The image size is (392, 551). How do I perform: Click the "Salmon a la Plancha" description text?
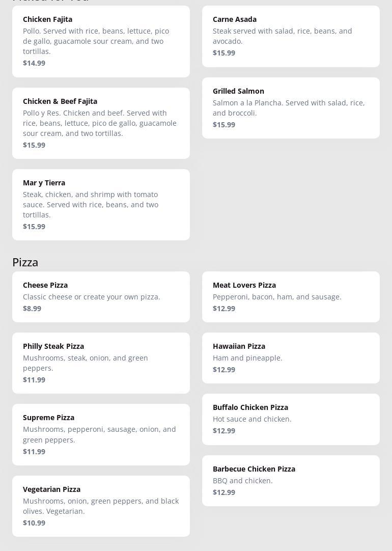click(289, 108)
